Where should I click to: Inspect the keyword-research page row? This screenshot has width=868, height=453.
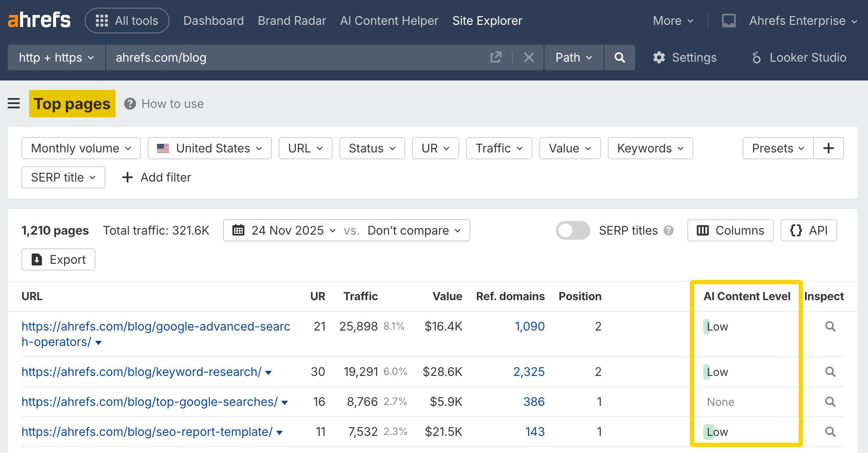[830, 372]
